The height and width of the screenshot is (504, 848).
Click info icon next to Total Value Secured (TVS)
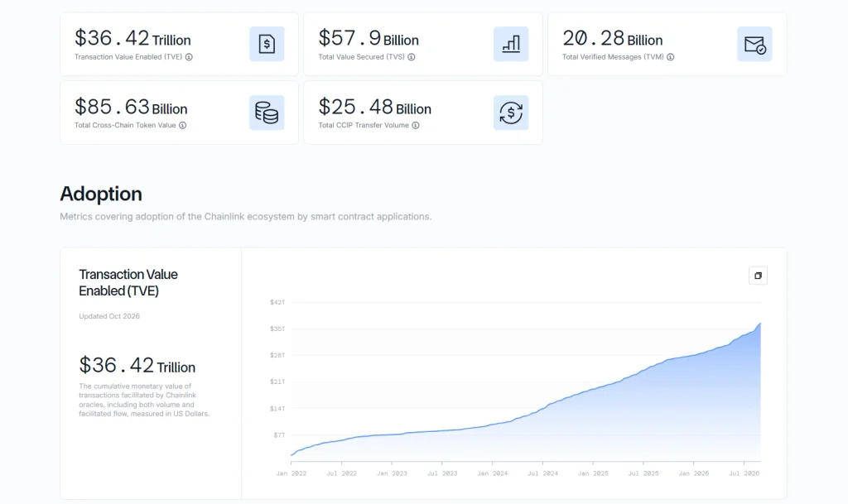coord(412,57)
